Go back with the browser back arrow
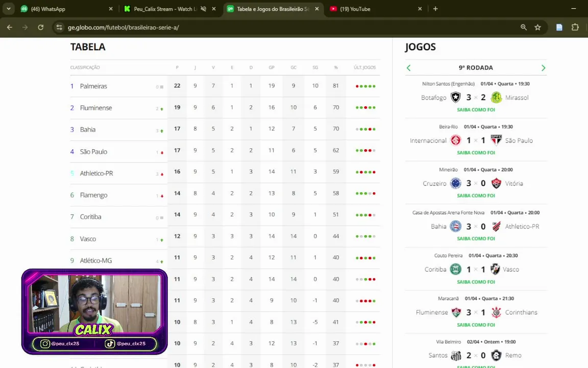Screen dimensions: 588x368 10,28
